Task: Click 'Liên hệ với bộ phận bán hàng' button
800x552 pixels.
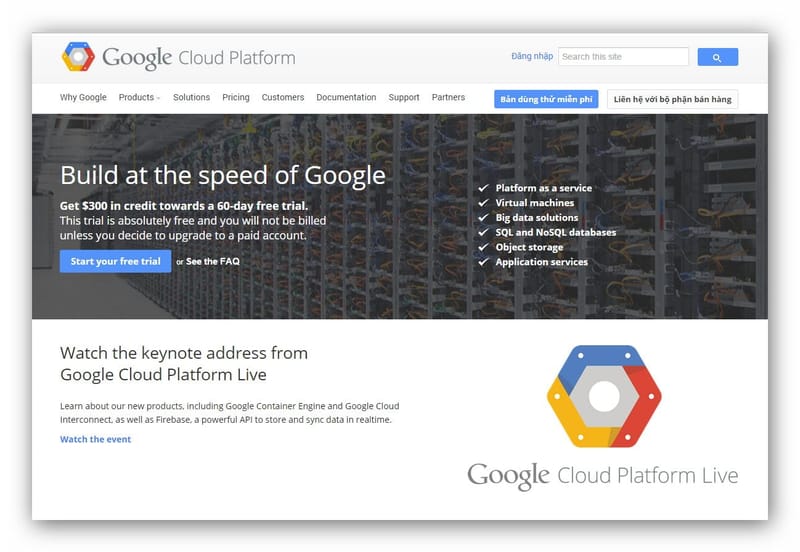Action: [672, 99]
